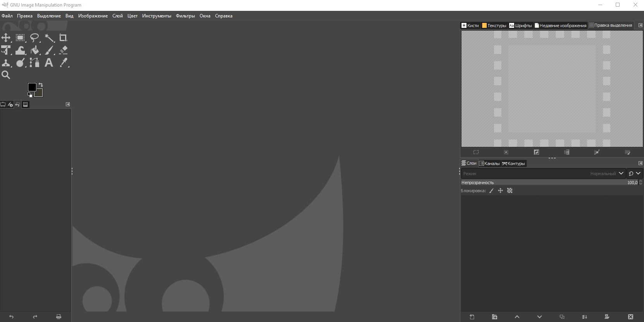Switch to the Текстуры tab
Viewport: 644px width, 322px height.
494,26
